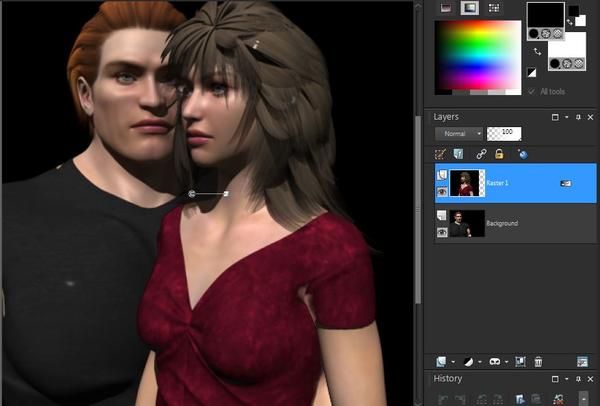Click New Layer icon in Layers palette
600x406 pixels.
tap(441, 361)
